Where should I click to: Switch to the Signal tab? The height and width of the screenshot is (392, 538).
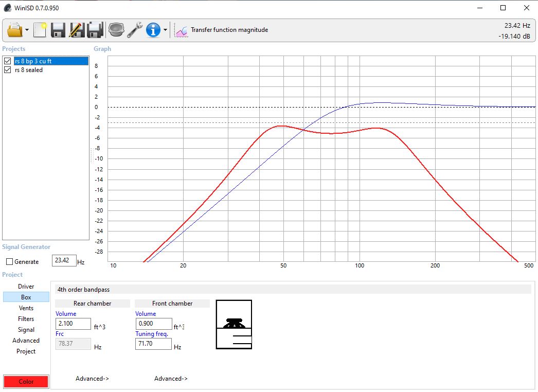point(26,330)
